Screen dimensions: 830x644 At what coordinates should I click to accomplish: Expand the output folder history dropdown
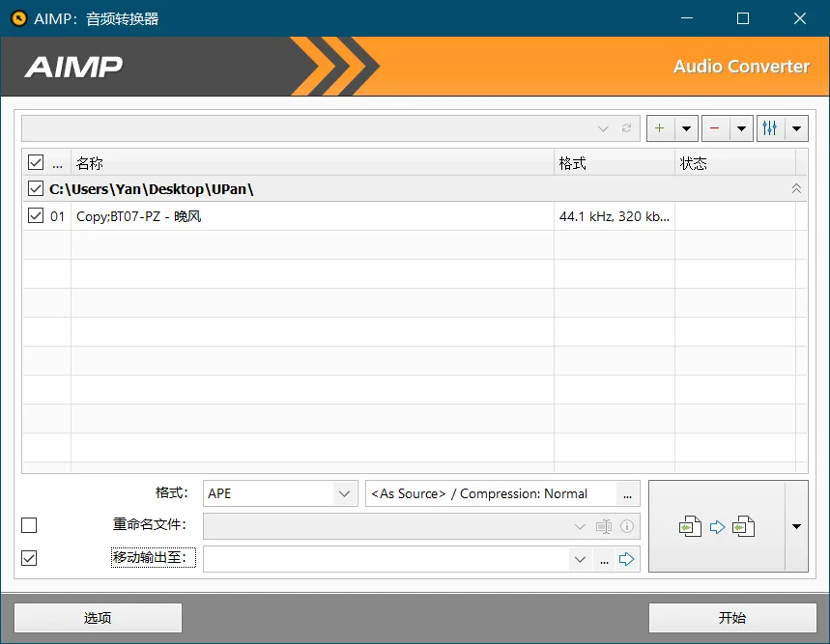pos(580,559)
